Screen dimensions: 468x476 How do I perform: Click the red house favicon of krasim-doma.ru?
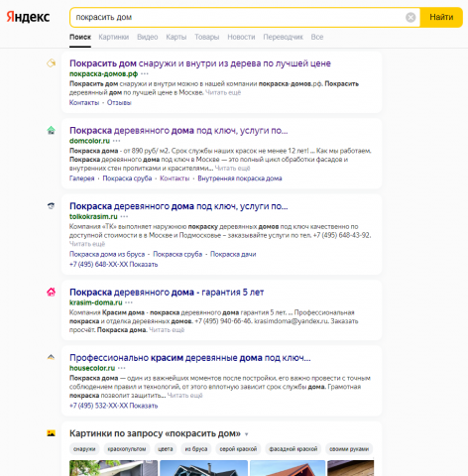coord(51,292)
